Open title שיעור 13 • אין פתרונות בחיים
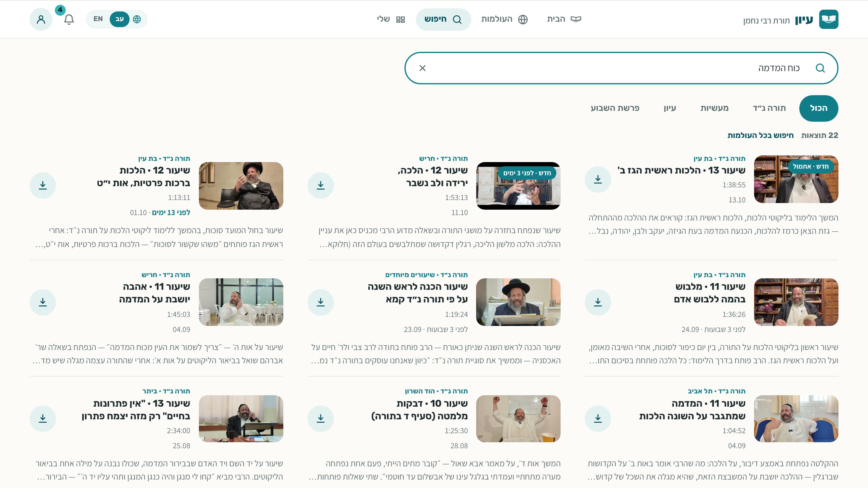This screenshot has height=488, width=868. (x=136, y=410)
